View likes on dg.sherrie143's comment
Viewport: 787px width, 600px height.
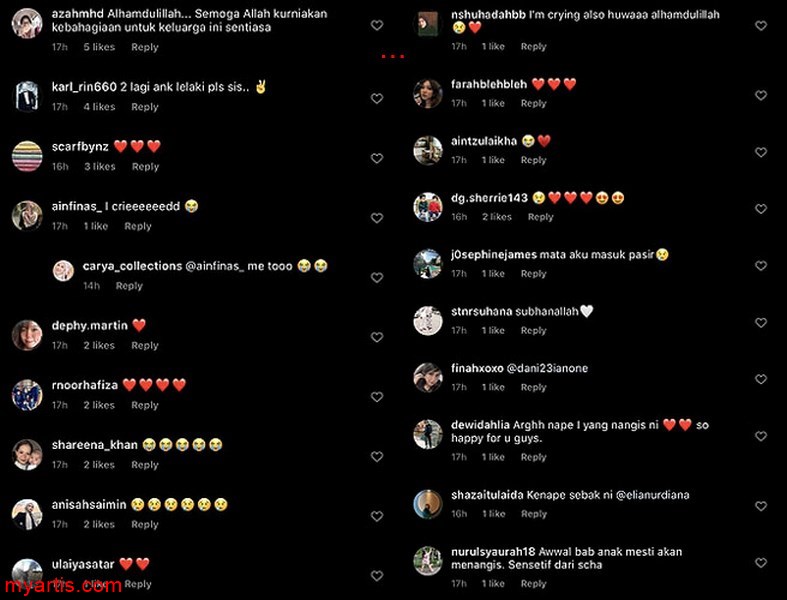click(x=497, y=217)
